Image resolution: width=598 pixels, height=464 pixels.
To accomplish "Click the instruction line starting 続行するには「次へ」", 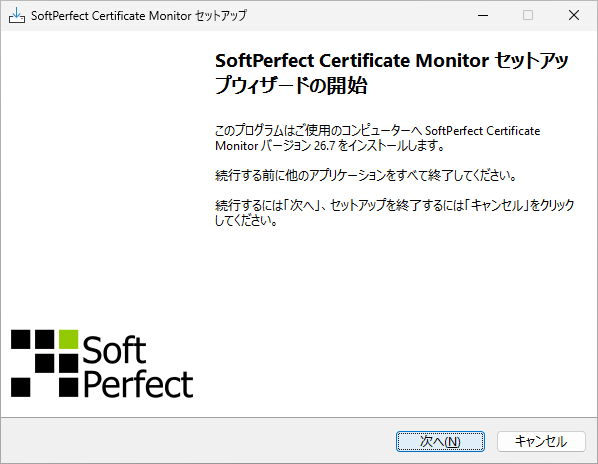I will click(x=394, y=213).
